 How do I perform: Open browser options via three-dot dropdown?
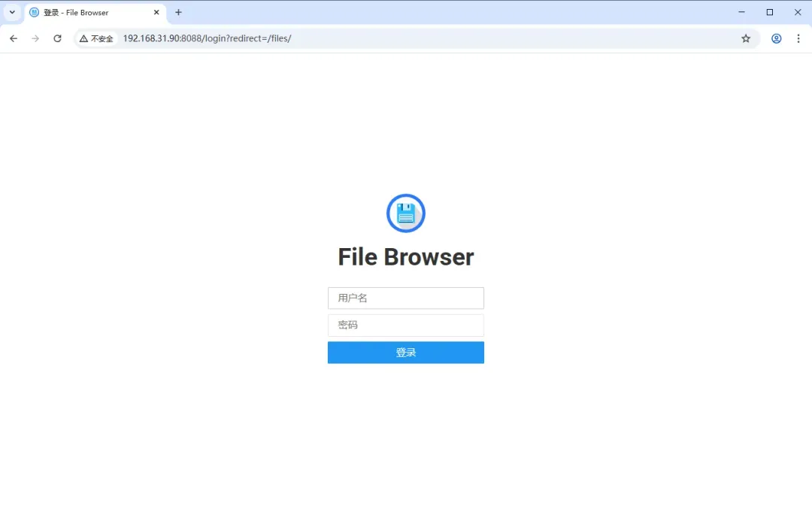click(x=798, y=38)
